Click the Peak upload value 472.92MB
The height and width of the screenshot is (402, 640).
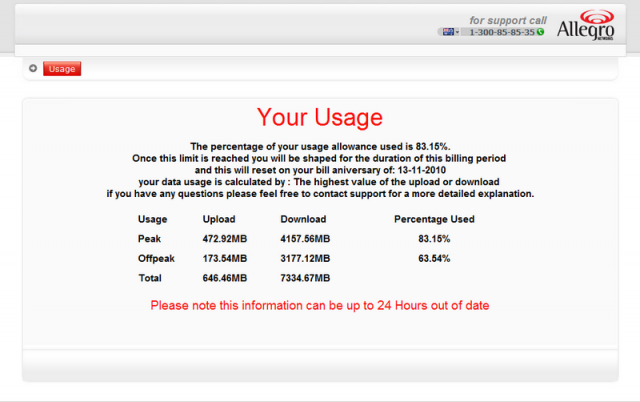coord(224,239)
